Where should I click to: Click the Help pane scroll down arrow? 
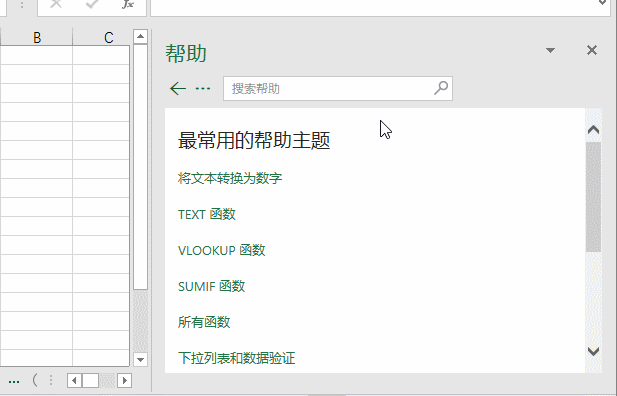(x=593, y=351)
